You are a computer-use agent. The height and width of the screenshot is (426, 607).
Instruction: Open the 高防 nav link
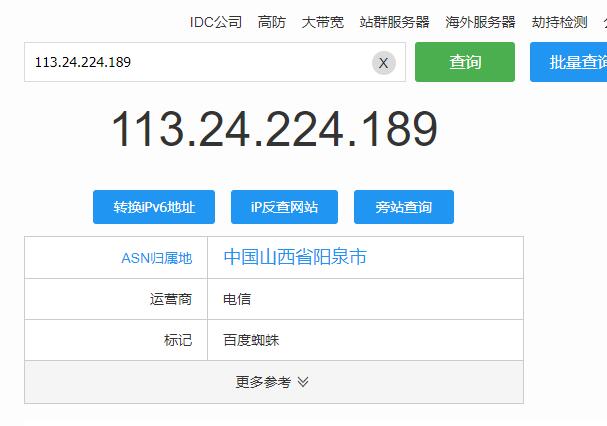point(272,22)
